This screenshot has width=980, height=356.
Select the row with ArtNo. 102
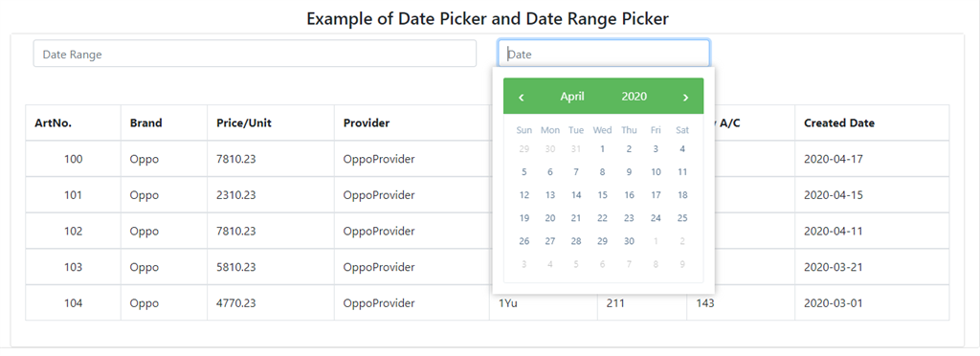coord(487,231)
